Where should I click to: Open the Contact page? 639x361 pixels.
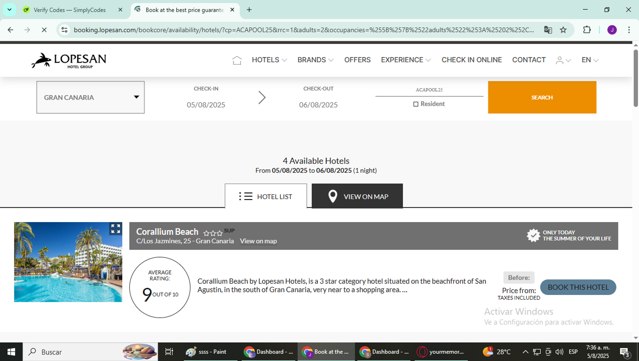[x=529, y=60]
